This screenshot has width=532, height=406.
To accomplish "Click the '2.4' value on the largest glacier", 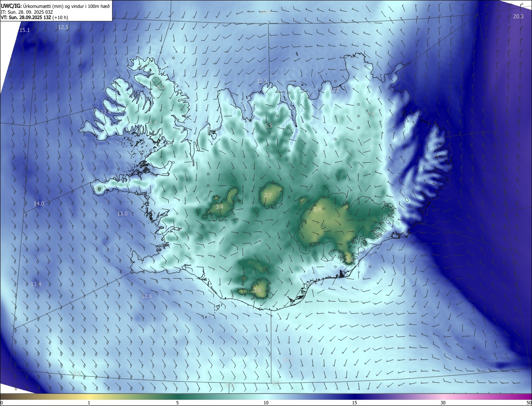I will pos(317,210).
